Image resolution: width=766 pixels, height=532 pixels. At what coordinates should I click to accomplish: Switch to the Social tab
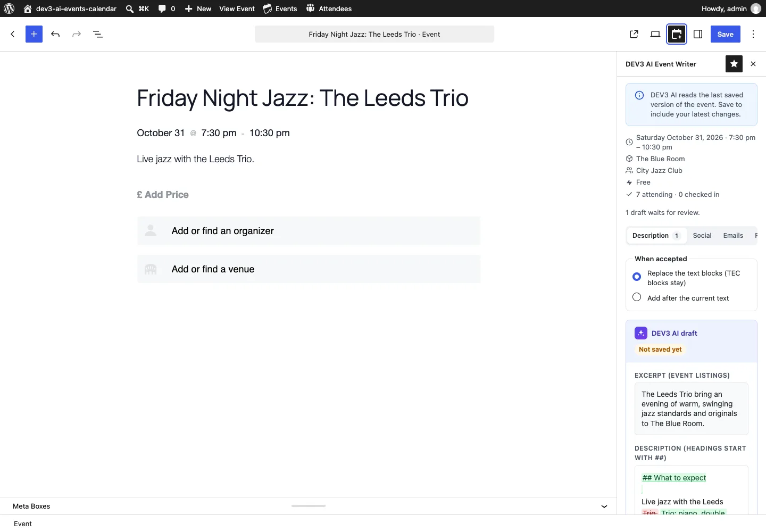702,236
